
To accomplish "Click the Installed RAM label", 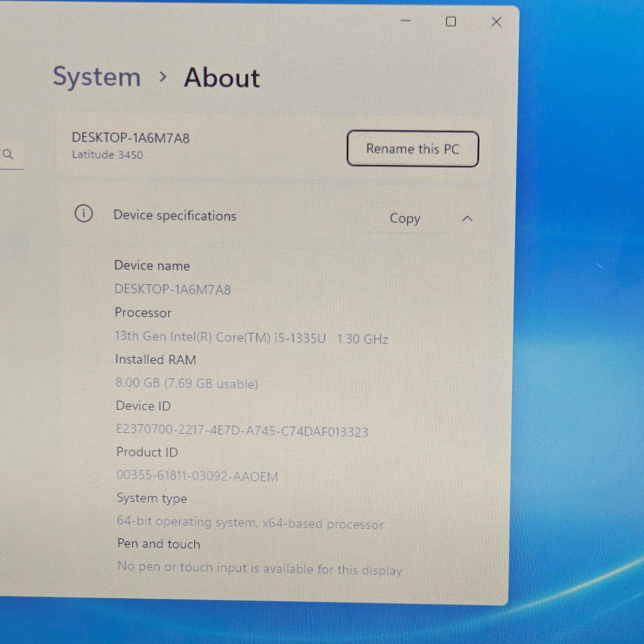I will [x=156, y=360].
